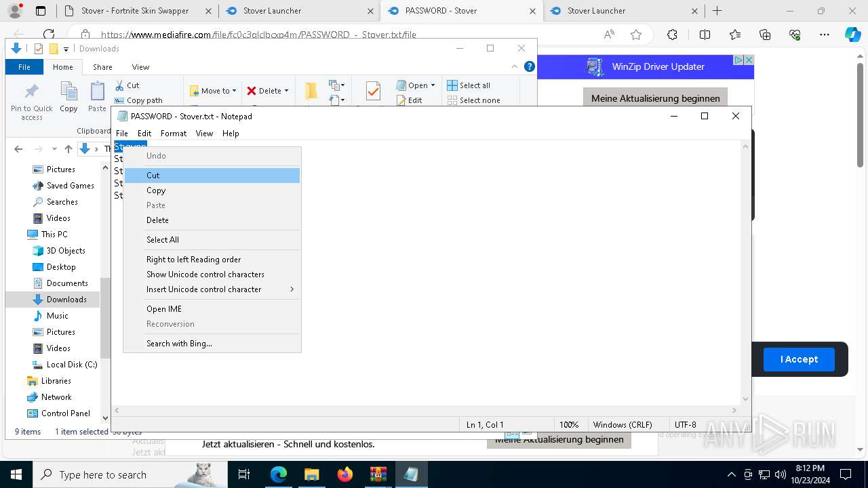868x488 pixels.
Task: Open the ribbon Open dropdown arrow
Action: coord(433,85)
